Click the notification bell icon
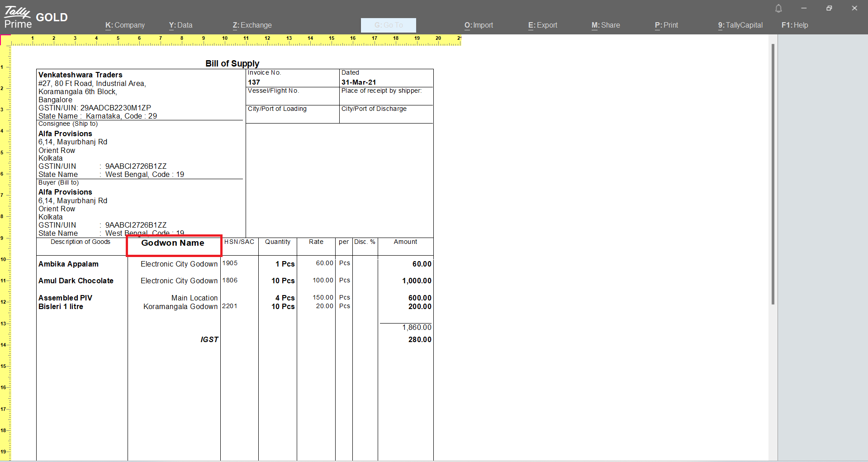This screenshot has width=868, height=462. 778,9
